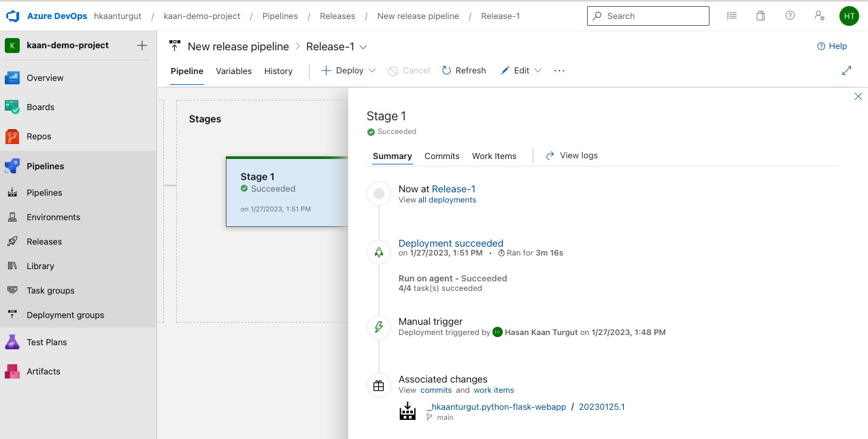Enter full screen with the expand arrows icon

(847, 71)
